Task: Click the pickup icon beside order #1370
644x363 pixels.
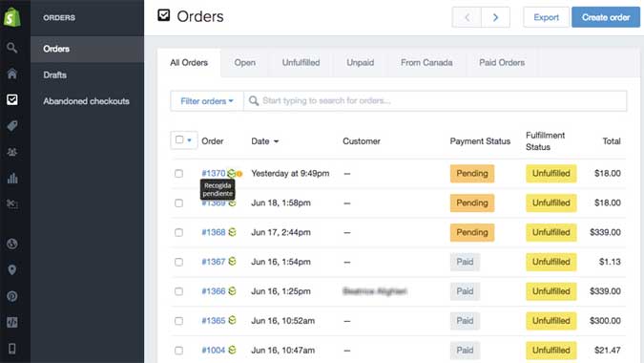Action: pos(231,174)
